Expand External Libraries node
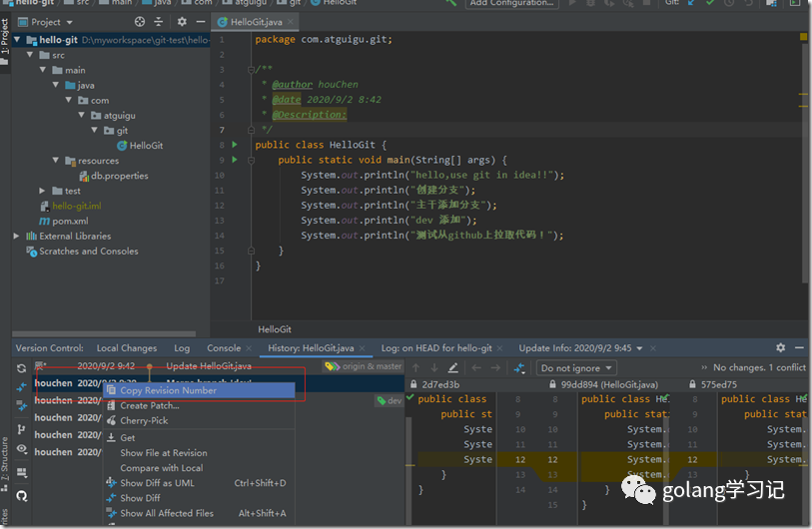 (x=17, y=236)
